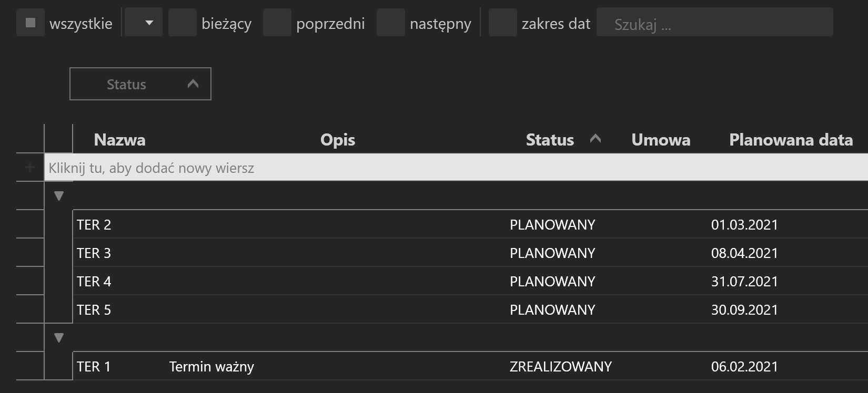
Task: Enable the 'bieżący' checkbox
Action: coord(183,23)
